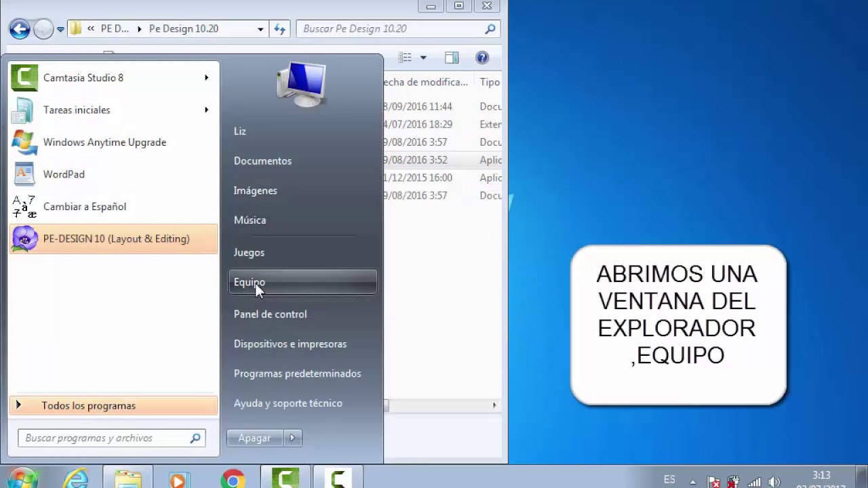Open the address bar history dropdown
This screenshot has height=488, width=868.
pos(260,29)
